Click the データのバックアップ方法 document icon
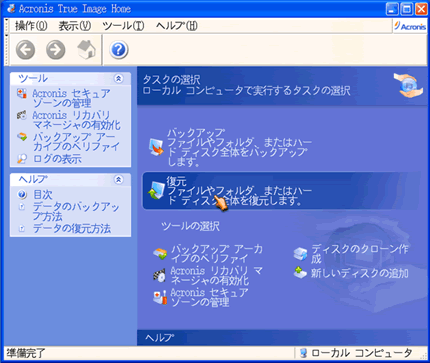430x363 pixels. coord(22,207)
